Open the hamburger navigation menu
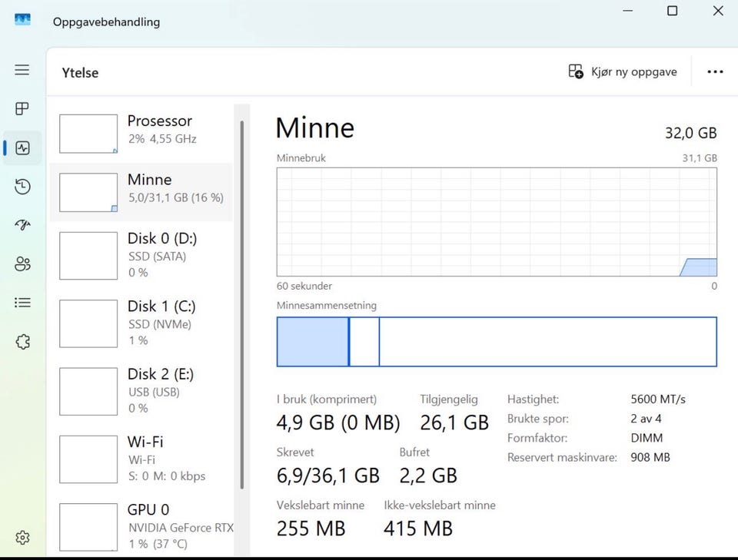This screenshot has height=560, width=738. point(22,70)
